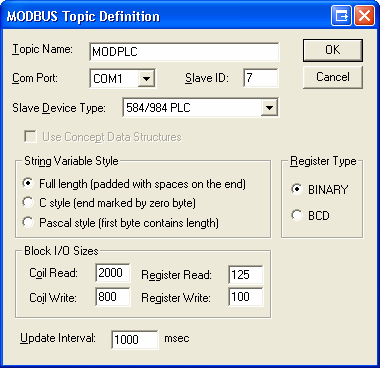Click the String Variable Style group title
Image resolution: width=380 pixels, height=368 pixels.
click(x=71, y=161)
